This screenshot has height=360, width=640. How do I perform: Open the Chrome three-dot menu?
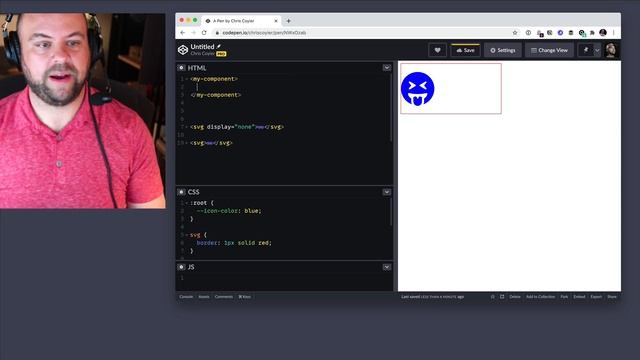click(613, 33)
